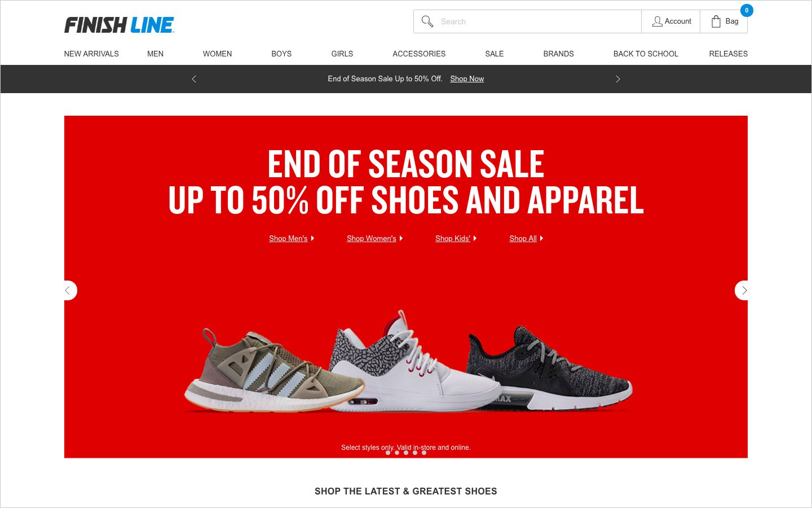Image resolution: width=812 pixels, height=508 pixels.
Task: Select the first carousel dot indicator
Action: (388, 453)
